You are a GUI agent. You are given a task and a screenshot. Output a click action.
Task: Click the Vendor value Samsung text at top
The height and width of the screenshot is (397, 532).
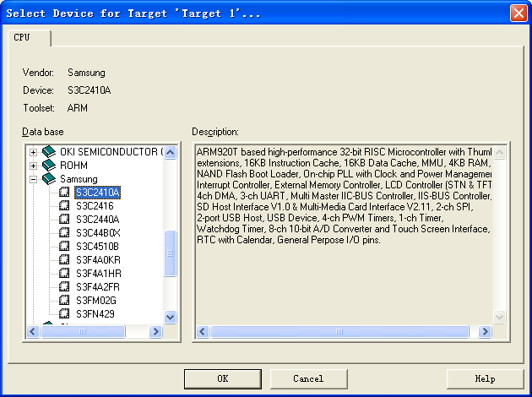86,73
